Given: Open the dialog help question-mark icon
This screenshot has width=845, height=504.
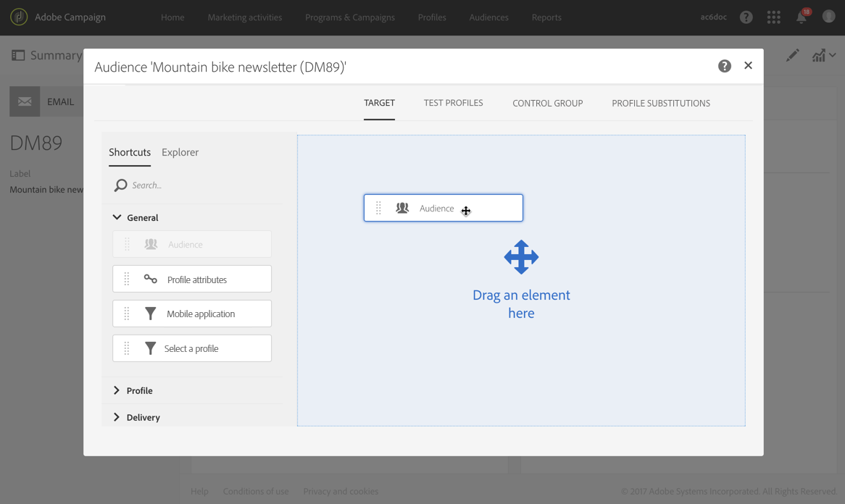Looking at the screenshot, I should tap(724, 66).
